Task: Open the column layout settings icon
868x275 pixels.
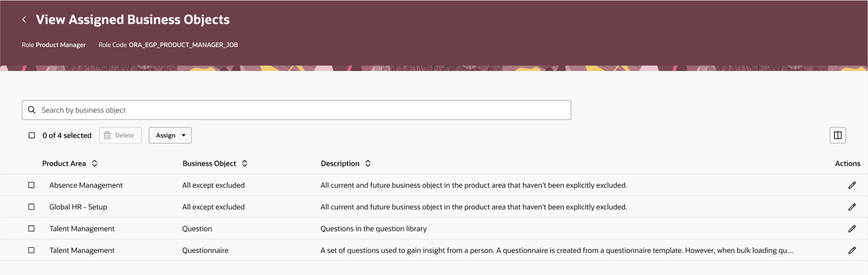Action: 838,135
